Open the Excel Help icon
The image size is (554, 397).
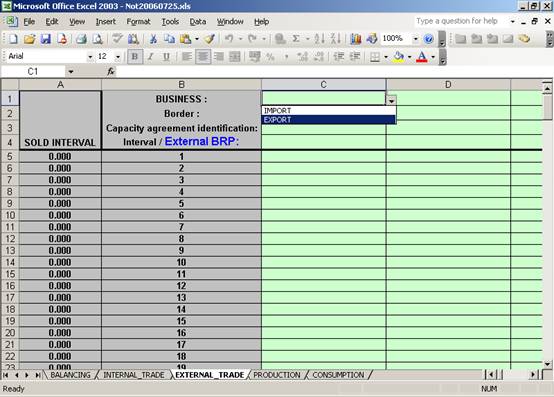pyautogui.click(x=429, y=39)
